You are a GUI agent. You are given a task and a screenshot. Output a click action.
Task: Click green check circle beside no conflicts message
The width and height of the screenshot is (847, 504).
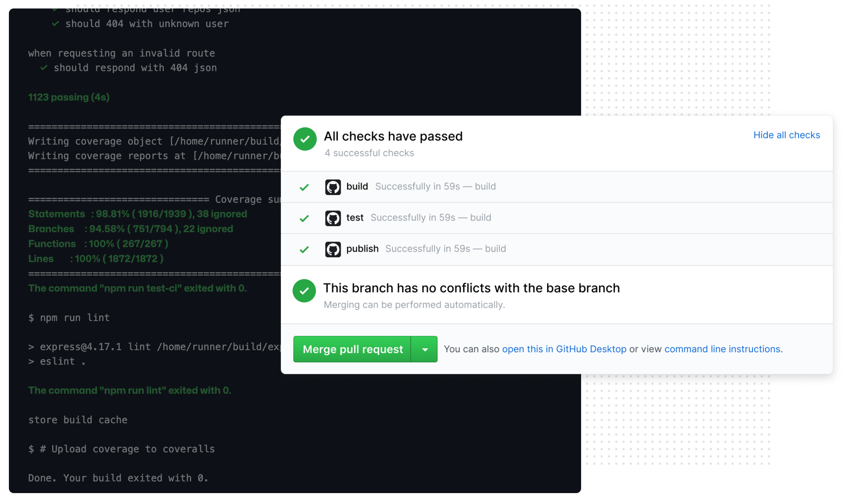(304, 291)
